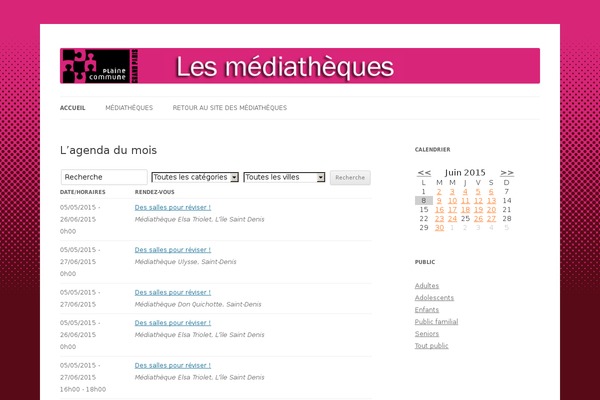The height and width of the screenshot is (400, 600).
Task: Select June 23 in the calendar
Action: pos(439,219)
